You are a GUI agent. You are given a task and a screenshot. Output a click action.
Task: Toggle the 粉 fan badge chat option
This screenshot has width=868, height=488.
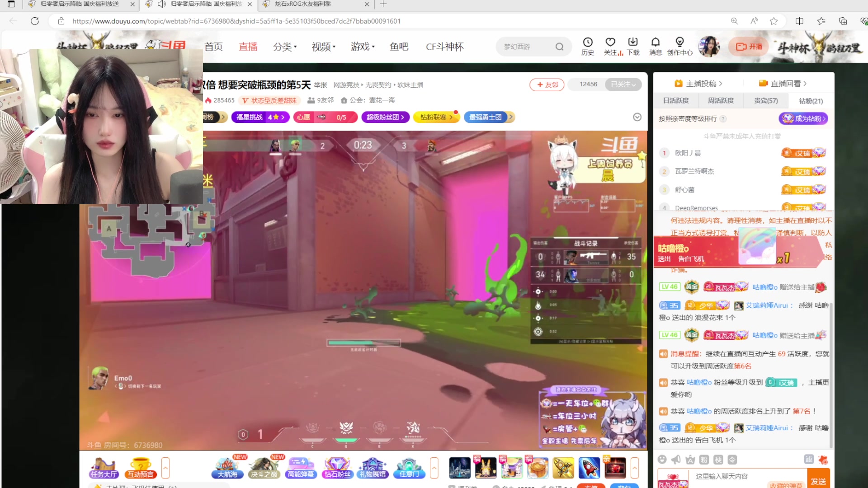(704, 460)
